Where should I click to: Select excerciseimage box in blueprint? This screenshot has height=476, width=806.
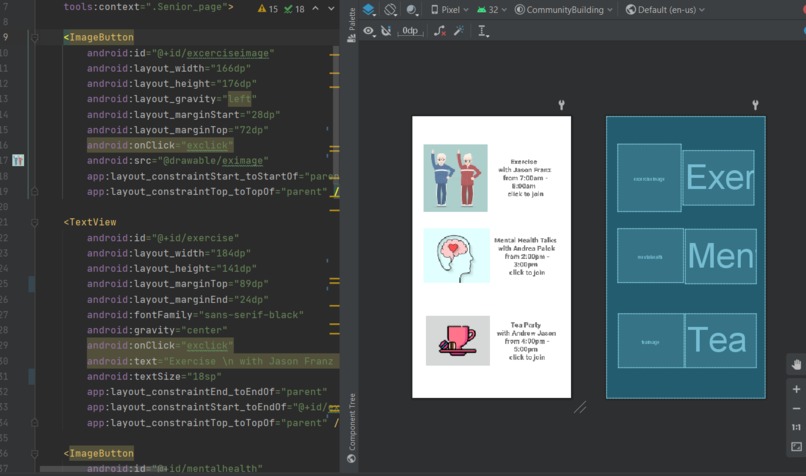(x=649, y=178)
